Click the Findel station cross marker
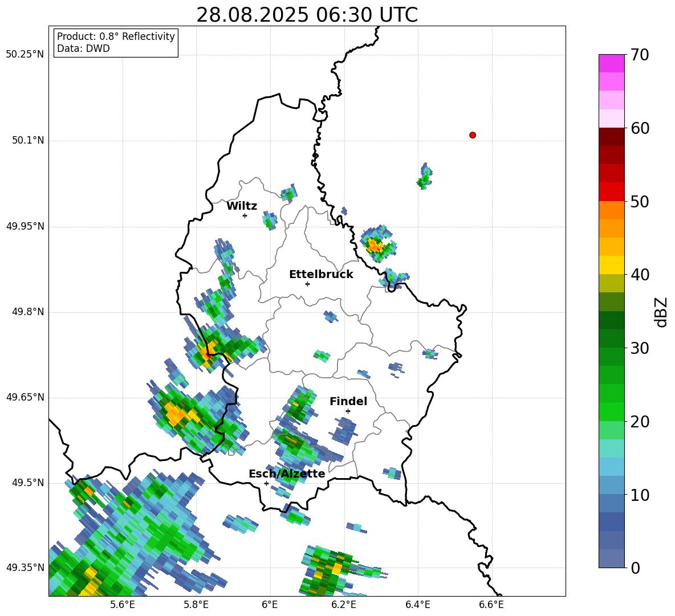 tap(348, 411)
